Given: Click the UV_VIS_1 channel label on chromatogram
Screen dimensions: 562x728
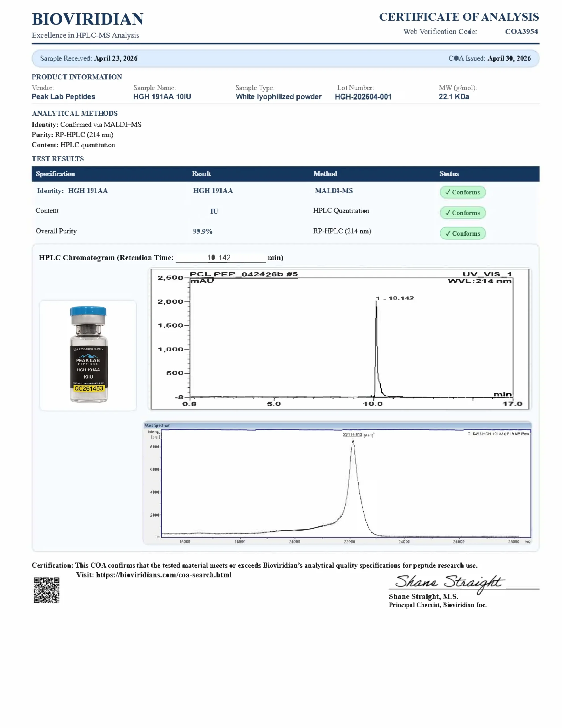Looking at the screenshot, I should [487, 274].
